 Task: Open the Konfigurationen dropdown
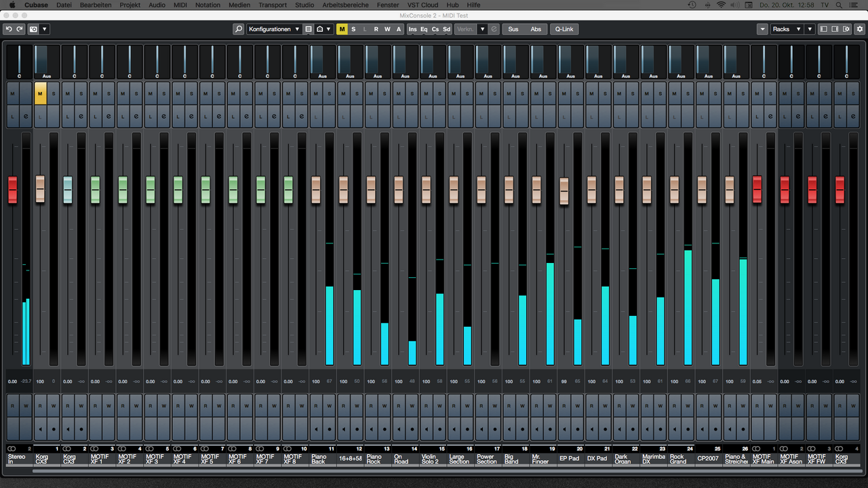click(x=274, y=29)
